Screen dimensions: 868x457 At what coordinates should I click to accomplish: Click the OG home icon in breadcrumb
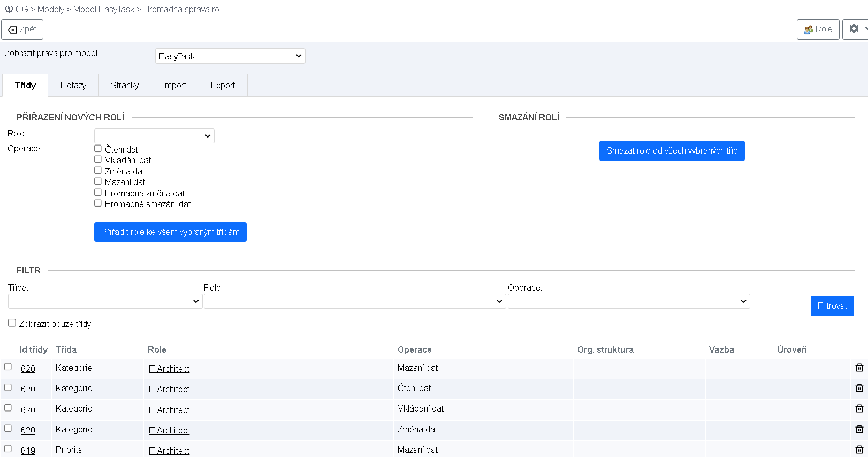[9, 9]
